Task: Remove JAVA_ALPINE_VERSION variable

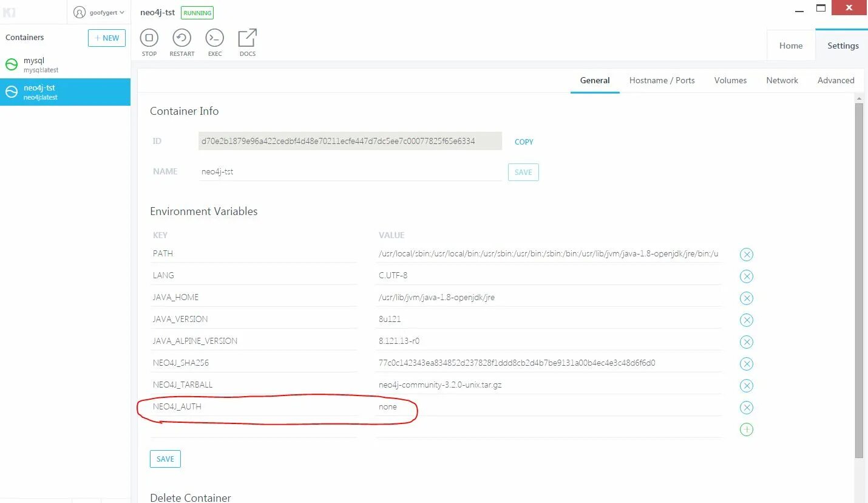Action: (x=747, y=342)
